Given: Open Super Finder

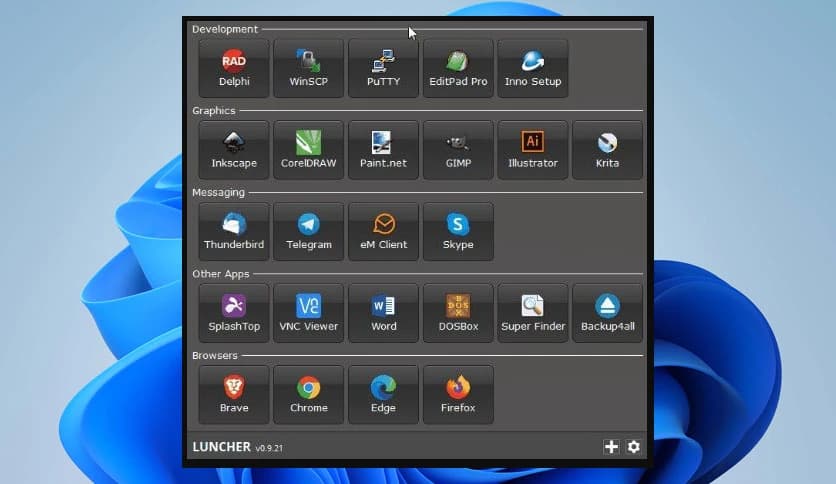Looking at the screenshot, I should pos(533,313).
